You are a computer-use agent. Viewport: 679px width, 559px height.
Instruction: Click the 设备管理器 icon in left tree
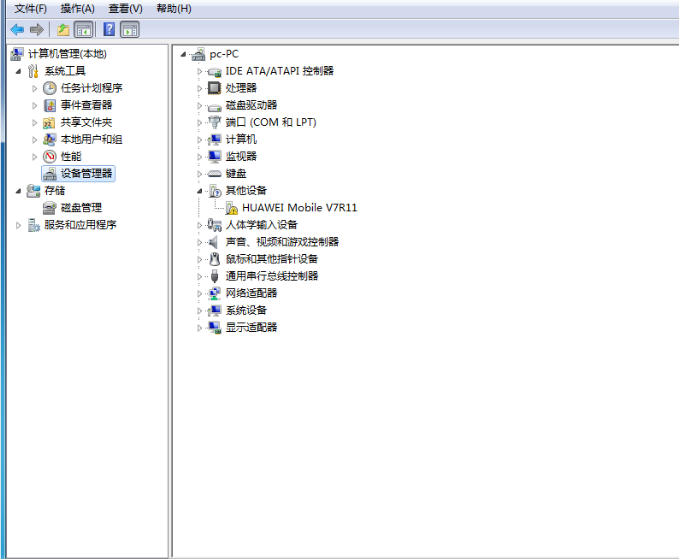point(50,174)
